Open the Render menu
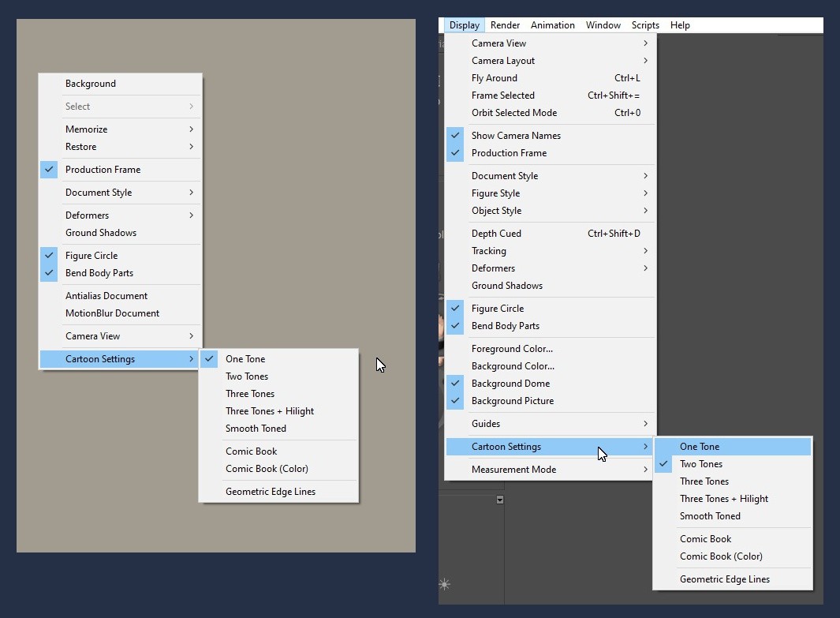Screen dimensions: 840x618 coord(505,25)
